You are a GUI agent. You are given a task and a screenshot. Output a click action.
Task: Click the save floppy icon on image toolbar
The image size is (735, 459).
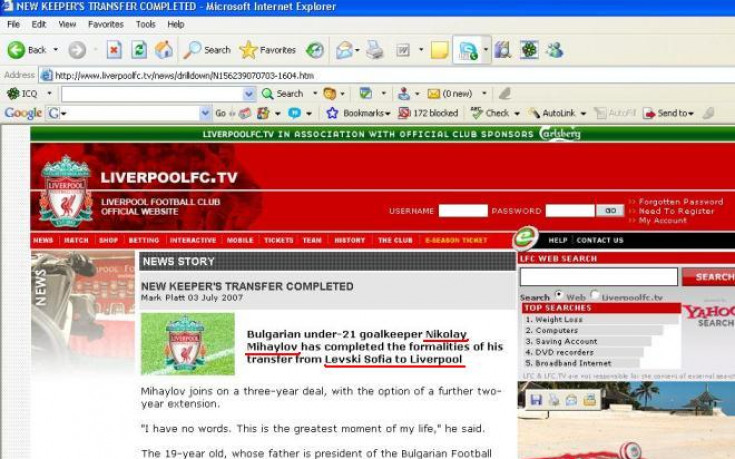click(x=536, y=399)
